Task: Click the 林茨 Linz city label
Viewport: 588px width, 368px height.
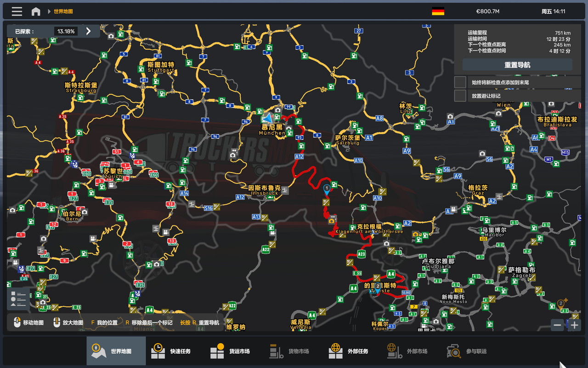Action: (406, 108)
